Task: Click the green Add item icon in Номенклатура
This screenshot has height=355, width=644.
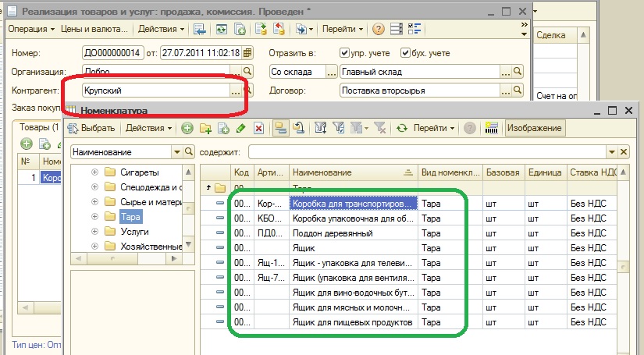Action: (x=187, y=128)
